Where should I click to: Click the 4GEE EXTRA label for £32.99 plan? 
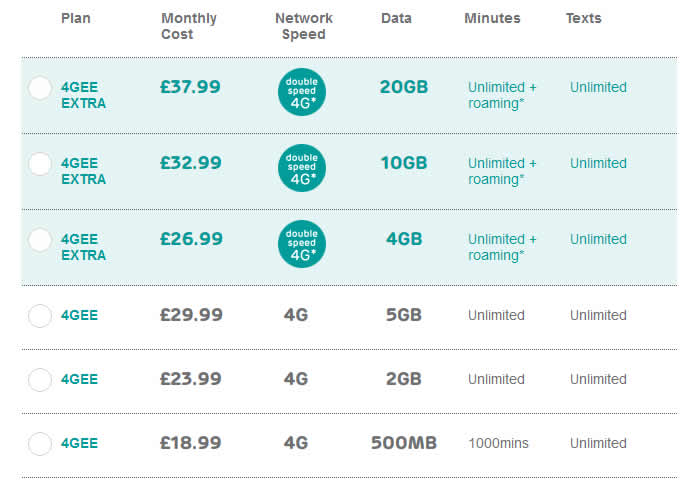[83, 171]
